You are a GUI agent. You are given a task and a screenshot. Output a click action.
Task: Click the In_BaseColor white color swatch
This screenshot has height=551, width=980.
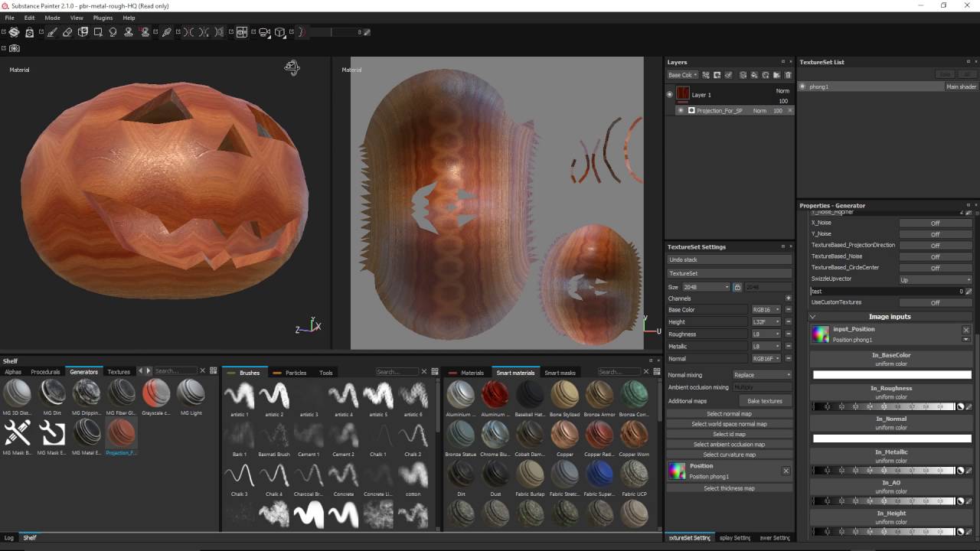tap(891, 375)
